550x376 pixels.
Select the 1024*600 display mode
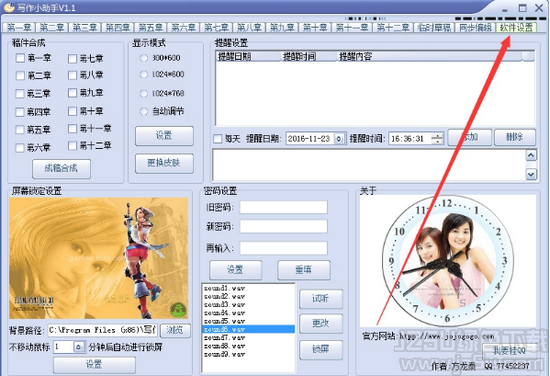[x=143, y=74]
